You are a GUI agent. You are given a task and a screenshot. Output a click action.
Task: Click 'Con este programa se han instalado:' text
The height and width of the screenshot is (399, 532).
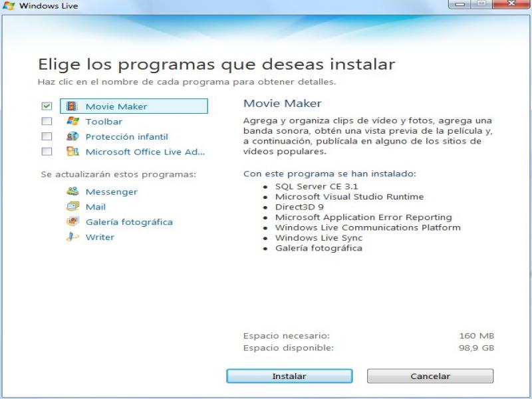click(x=329, y=174)
